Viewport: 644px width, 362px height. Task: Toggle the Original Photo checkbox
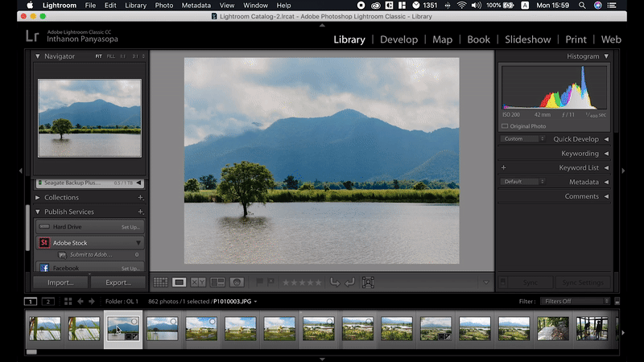coord(505,126)
